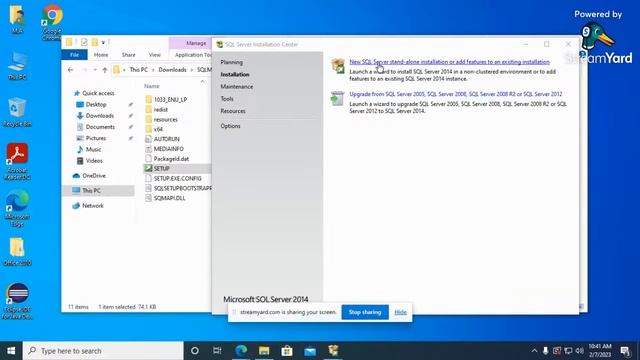The image size is (640, 360).
Task: Select Downloads in navigation pane
Action: pyautogui.click(x=100, y=116)
